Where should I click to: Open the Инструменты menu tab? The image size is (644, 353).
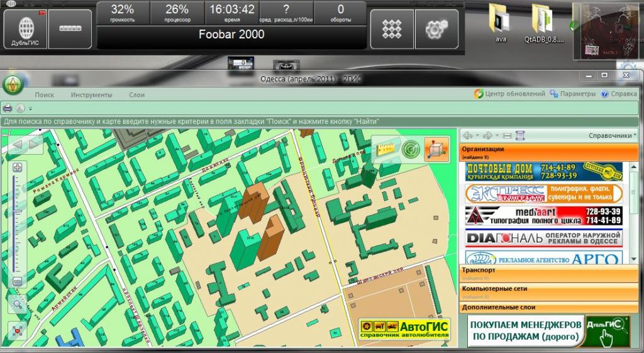tap(91, 94)
